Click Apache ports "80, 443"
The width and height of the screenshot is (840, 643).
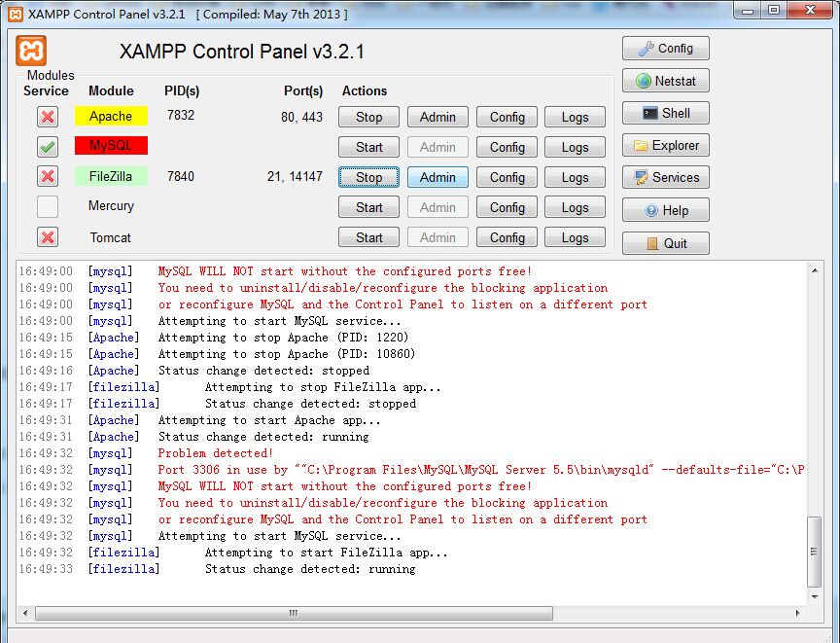pyautogui.click(x=301, y=117)
